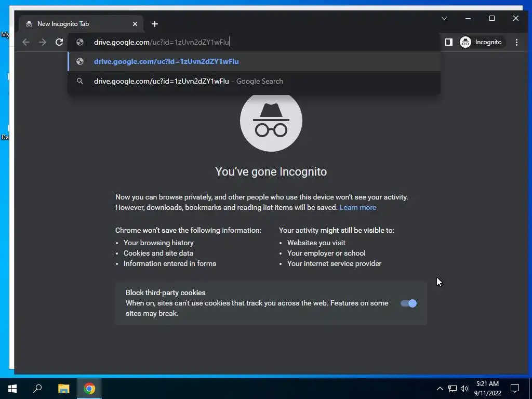This screenshot has height=399, width=532.
Task: Click the "Block third-party cookies" title
Action: [x=166, y=292]
